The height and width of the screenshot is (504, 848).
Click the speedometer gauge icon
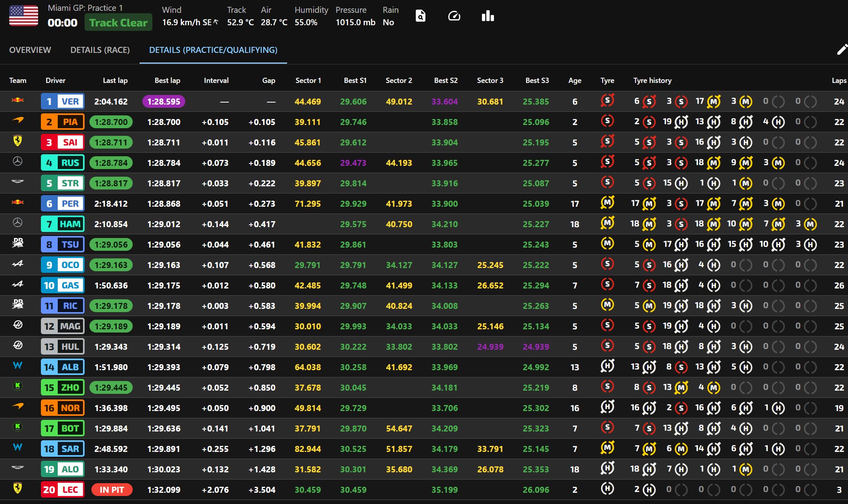pos(454,16)
